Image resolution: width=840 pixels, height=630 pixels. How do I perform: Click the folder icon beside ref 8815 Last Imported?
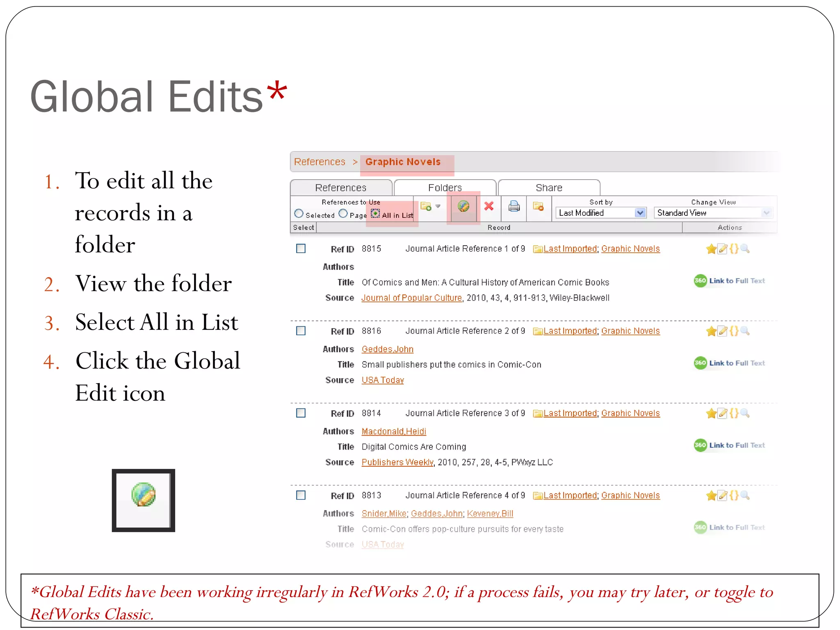click(538, 249)
